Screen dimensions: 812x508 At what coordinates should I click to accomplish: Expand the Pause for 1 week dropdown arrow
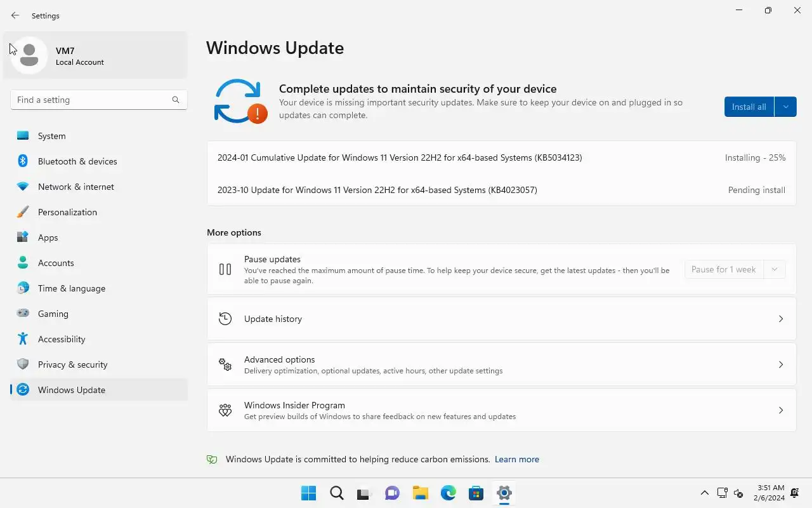[x=774, y=269]
